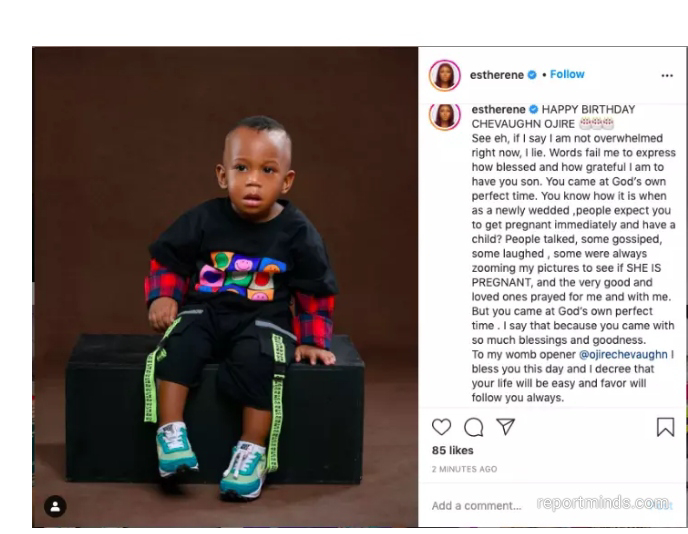Open estherene profile picture in header
688x534 pixels.
pos(444,75)
